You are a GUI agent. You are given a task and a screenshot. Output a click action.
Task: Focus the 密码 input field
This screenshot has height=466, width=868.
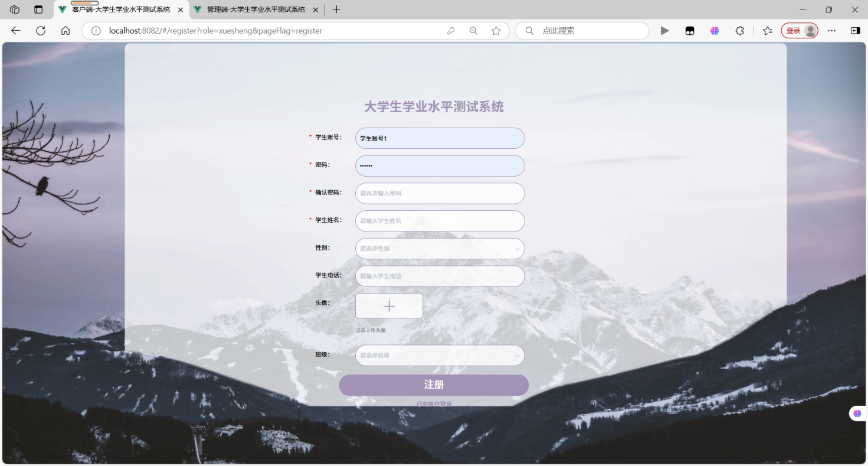440,166
